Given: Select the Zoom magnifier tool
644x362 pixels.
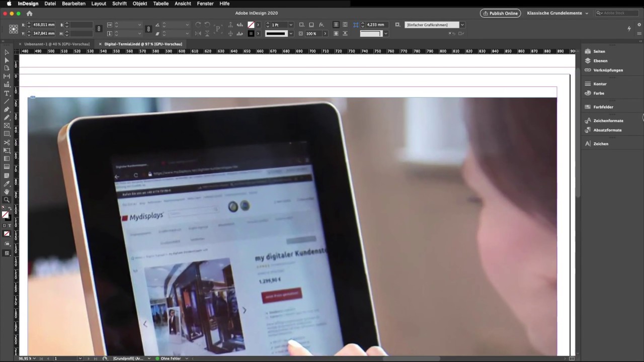Looking at the screenshot, I should [x=7, y=200].
